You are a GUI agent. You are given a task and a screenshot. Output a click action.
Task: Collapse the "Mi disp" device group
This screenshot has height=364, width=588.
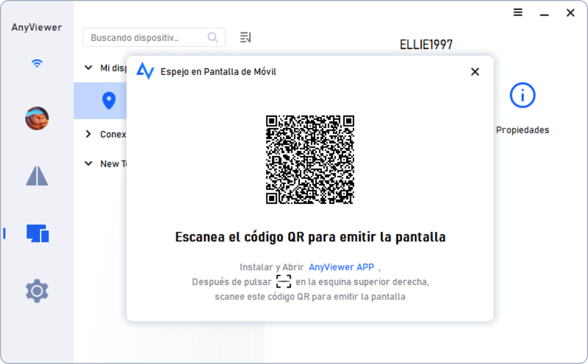(88, 68)
